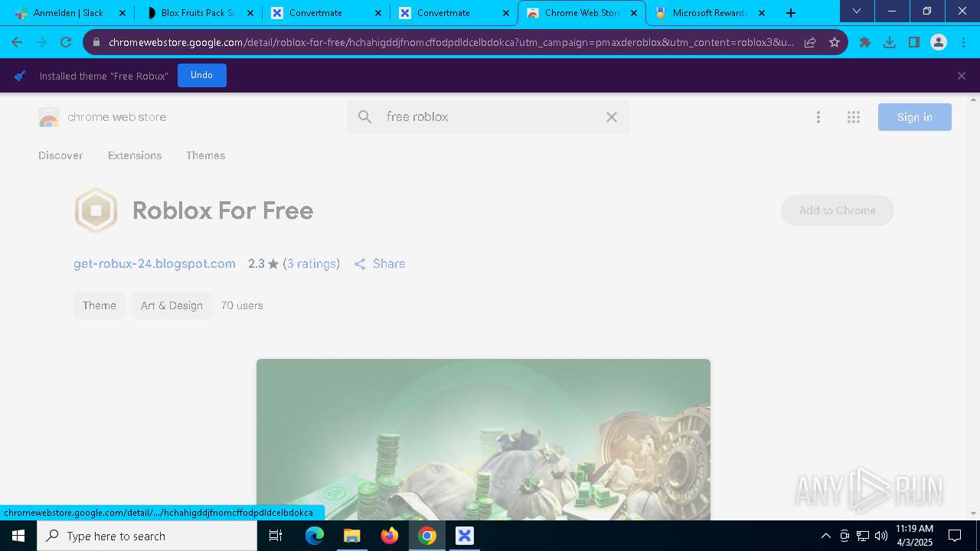Open File Explorer from taskbar
Screen dimensions: 980x551
click(x=351, y=536)
